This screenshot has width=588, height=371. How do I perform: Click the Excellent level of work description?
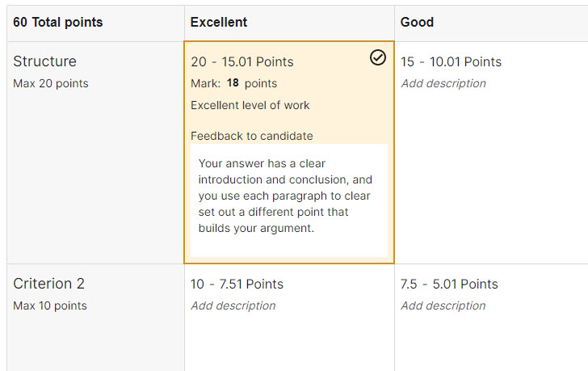[x=250, y=105]
